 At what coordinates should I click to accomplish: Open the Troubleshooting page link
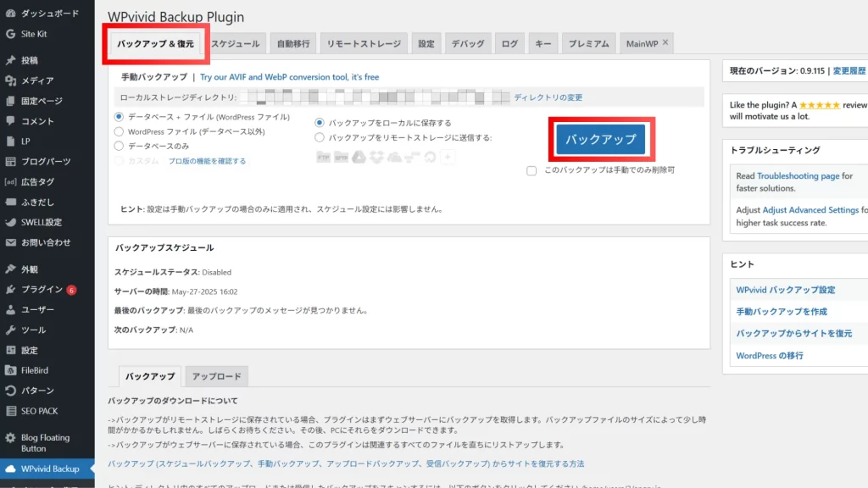(798, 176)
